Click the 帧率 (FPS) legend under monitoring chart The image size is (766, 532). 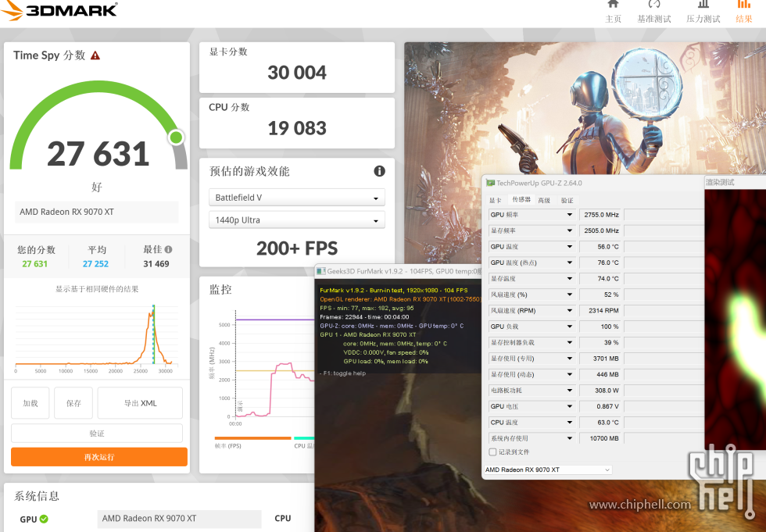228,446
